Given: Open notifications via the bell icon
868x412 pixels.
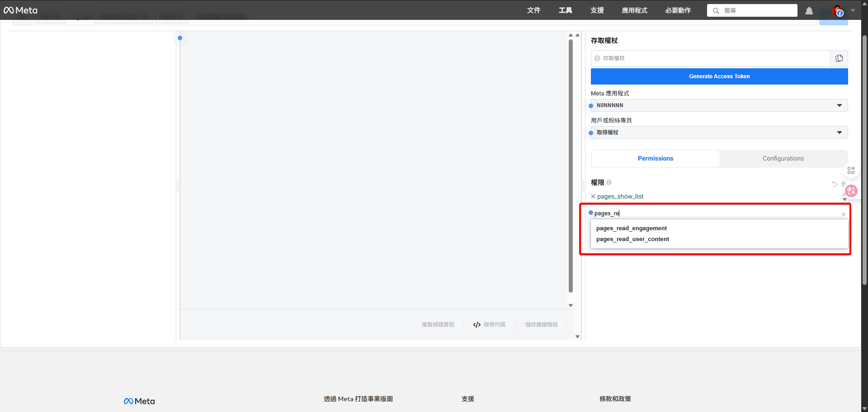Looking at the screenshot, I should 809,10.
